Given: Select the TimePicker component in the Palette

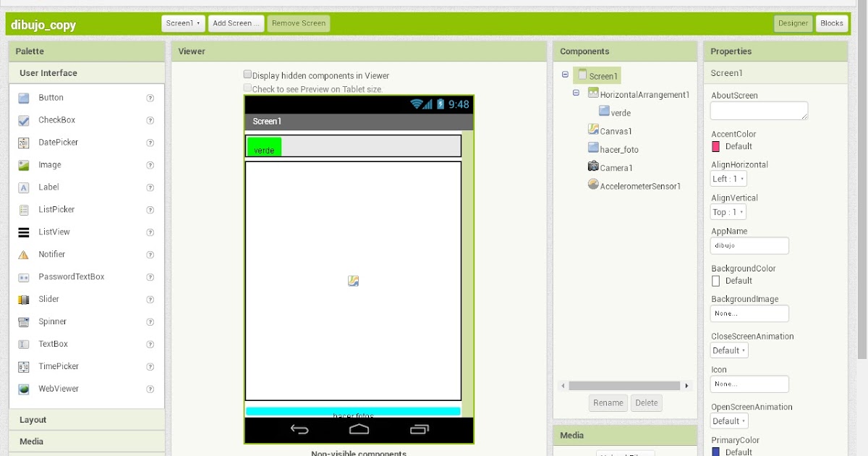Looking at the screenshot, I should pos(57,366).
